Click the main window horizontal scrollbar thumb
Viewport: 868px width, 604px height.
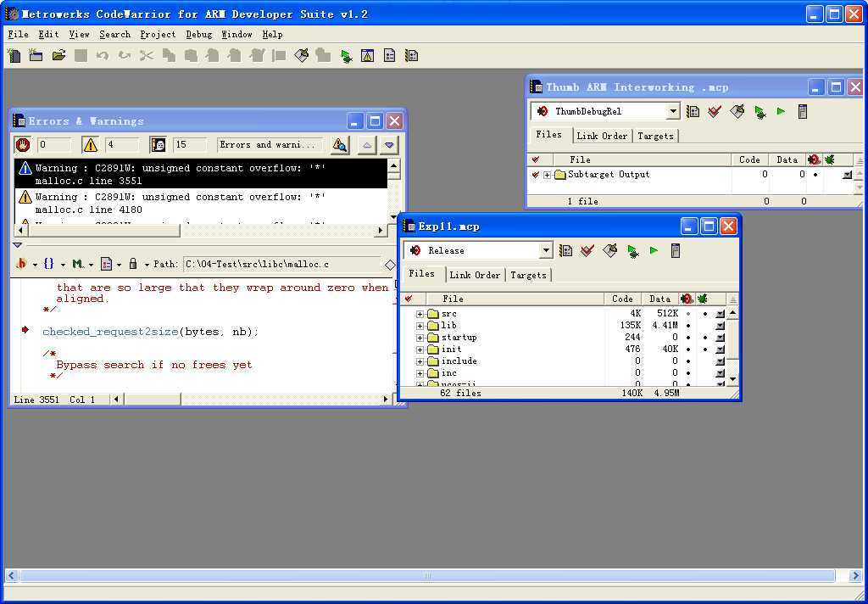pos(427,576)
